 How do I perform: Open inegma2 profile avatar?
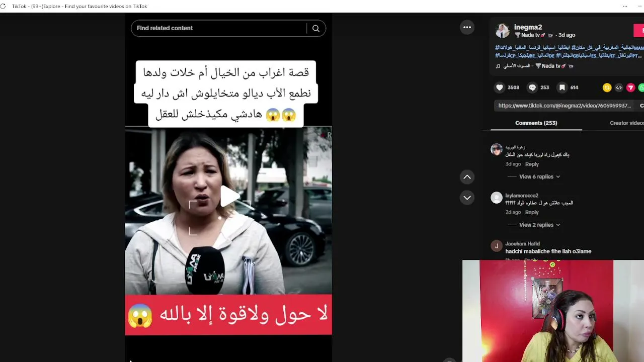pos(503,31)
